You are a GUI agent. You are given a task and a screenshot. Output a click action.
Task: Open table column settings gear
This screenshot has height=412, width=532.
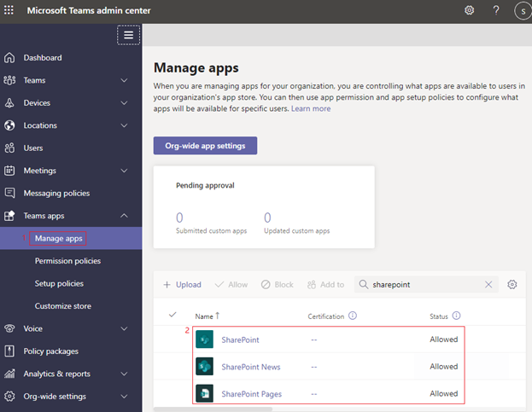[512, 284]
